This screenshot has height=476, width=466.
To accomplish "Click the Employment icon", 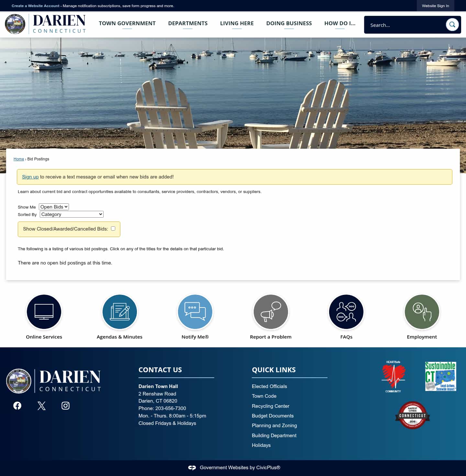I will [421, 312].
